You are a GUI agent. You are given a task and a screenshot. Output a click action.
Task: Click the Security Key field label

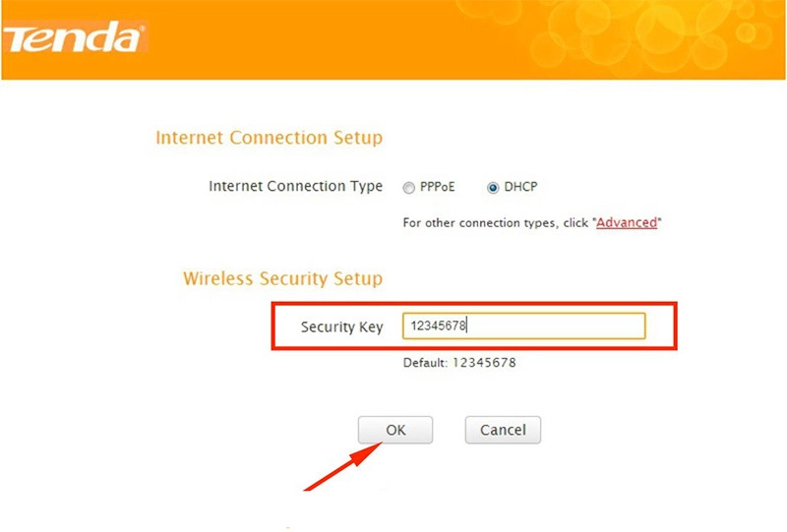(x=341, y=326)
